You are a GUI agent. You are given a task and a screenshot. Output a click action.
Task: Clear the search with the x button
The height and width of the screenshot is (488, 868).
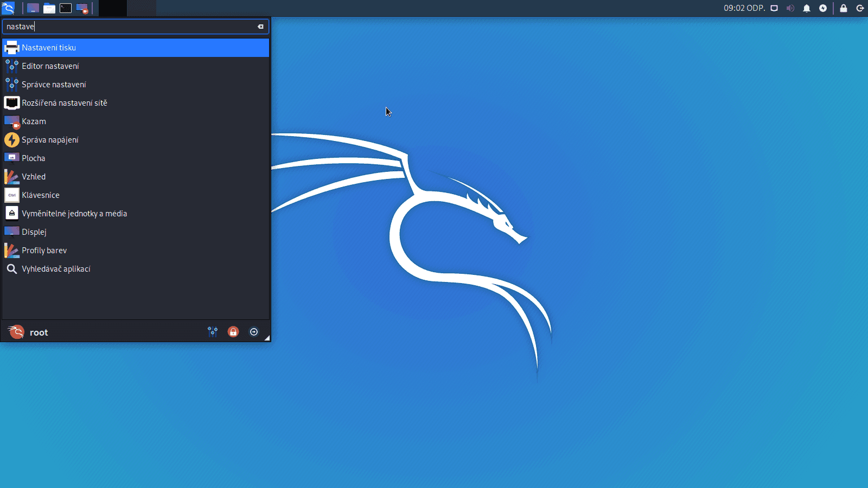click(x=261, y=26)
